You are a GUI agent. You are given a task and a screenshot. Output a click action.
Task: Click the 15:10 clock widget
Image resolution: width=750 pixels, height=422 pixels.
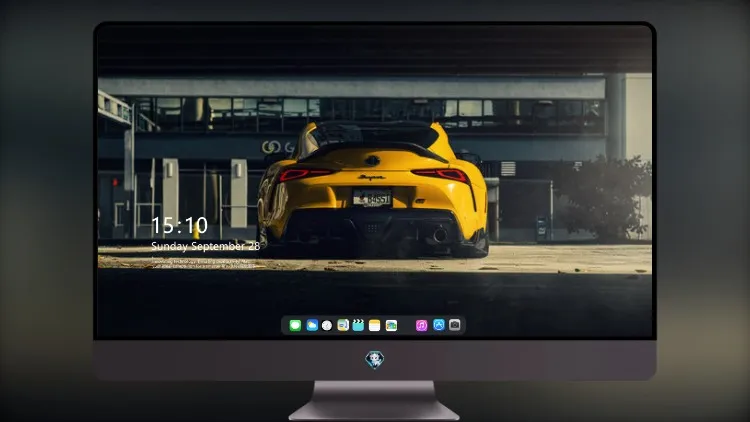coord(179,225)
